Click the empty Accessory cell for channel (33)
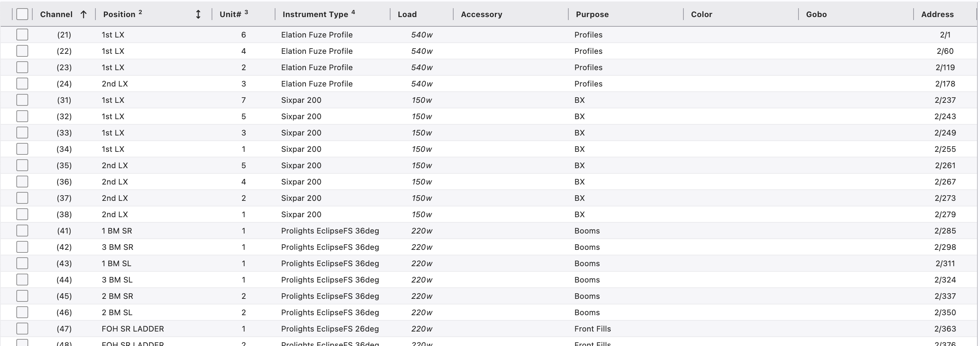Image resolution: width=980 pixels, height=346 pixels. pos(510,133)
